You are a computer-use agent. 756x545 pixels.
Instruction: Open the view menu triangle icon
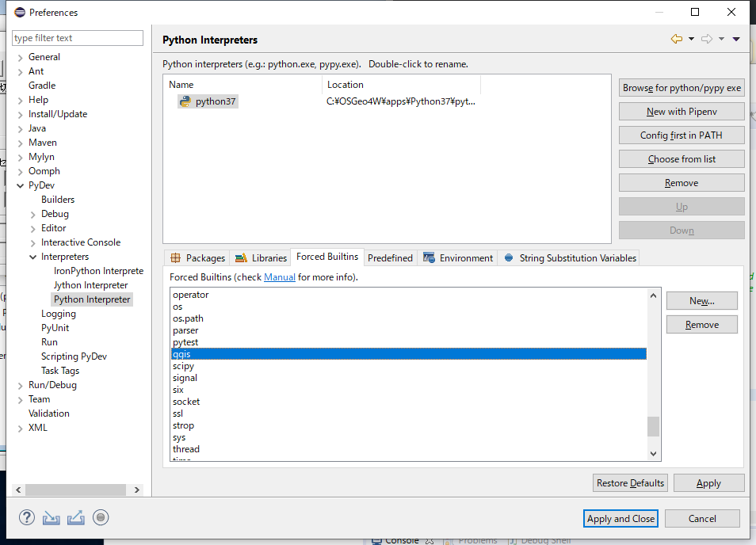click(x=736, y=39)
